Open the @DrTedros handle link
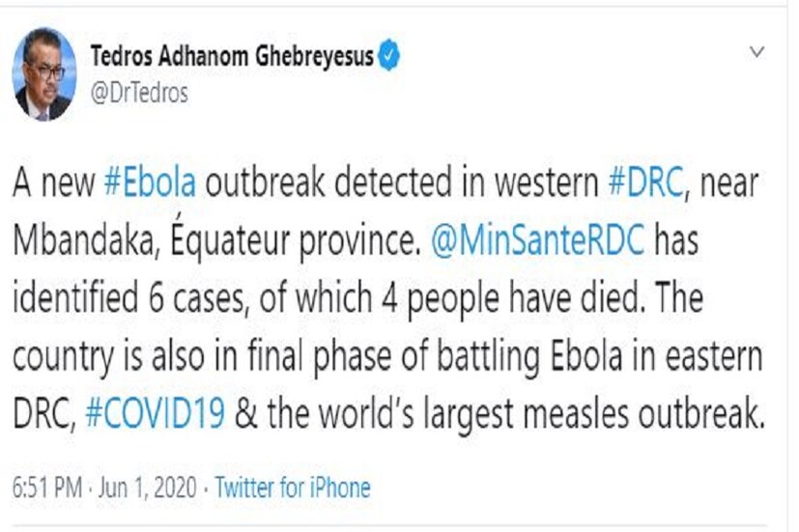799x532 pixels. pyautogui.click(x=139, y=93)
